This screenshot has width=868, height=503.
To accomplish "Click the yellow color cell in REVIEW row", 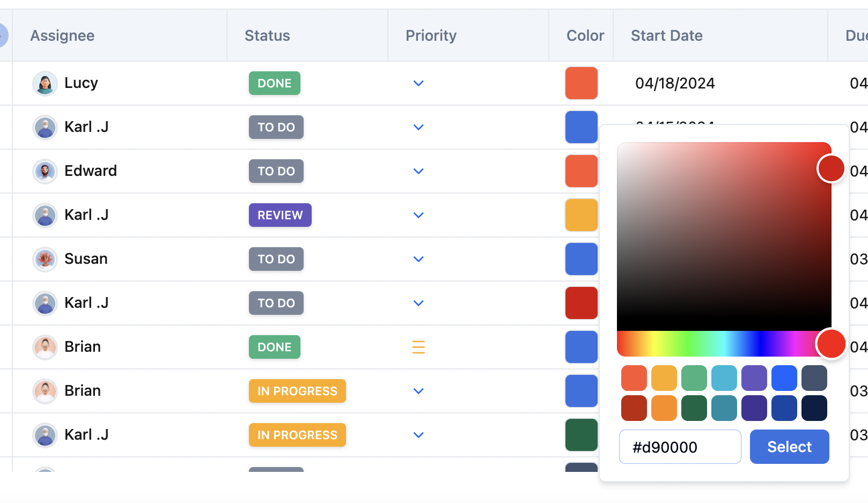I will click(x=581, y=215).
